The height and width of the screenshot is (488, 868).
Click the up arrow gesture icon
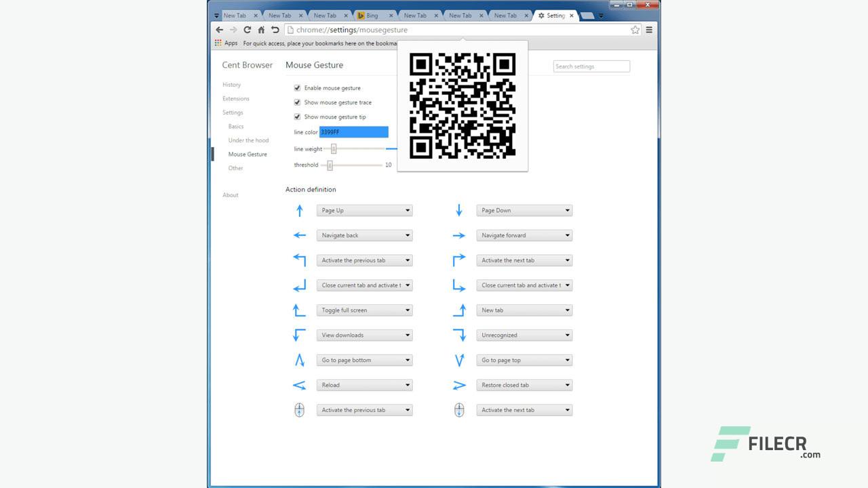coord(299,211)
